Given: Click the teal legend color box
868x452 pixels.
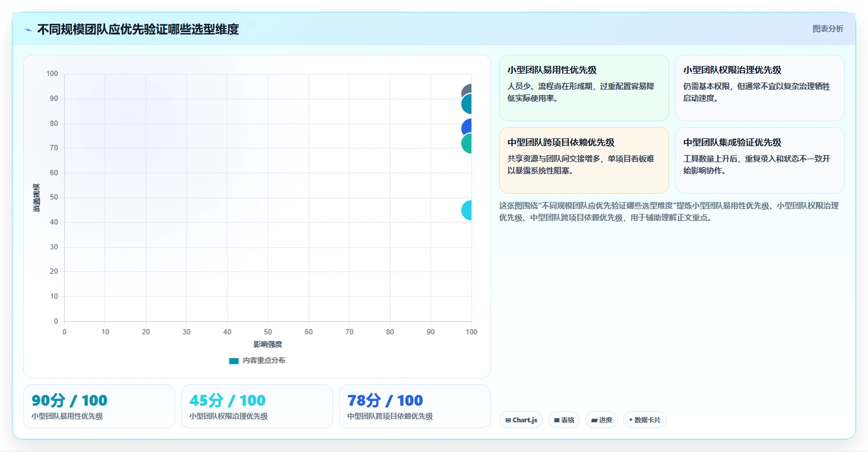Looking at the screenshot, I should [234, 361].
